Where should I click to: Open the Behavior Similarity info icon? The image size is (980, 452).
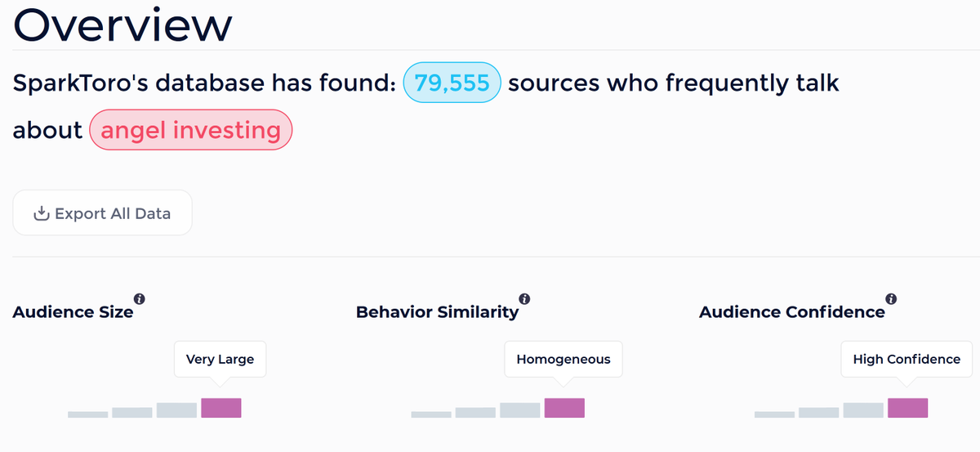click(524, 299)
